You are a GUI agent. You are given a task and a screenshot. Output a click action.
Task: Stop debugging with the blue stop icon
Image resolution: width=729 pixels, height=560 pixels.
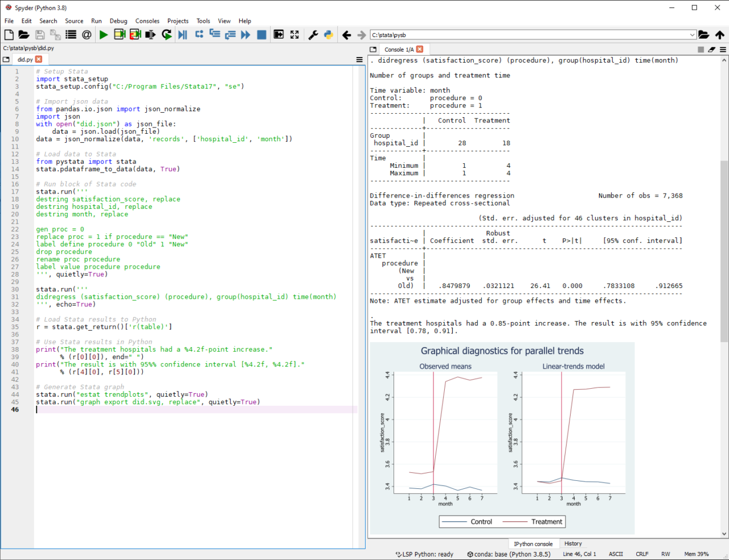coord(261,34)
